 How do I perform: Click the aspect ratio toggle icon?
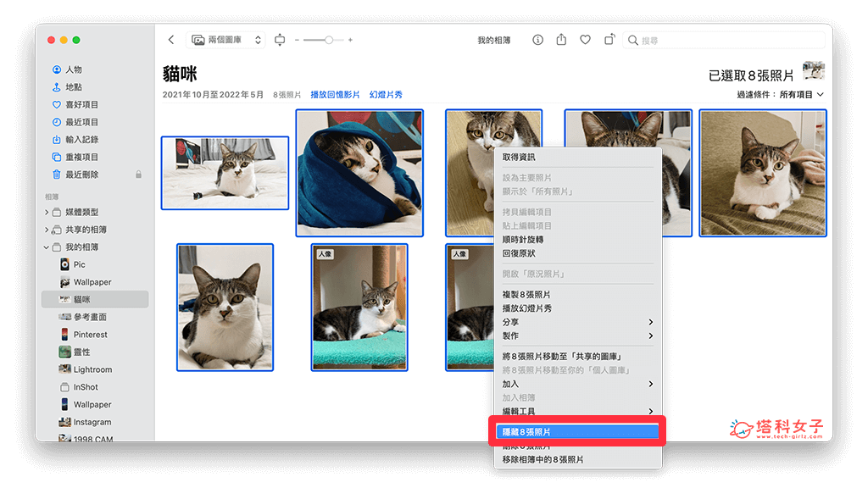(x=280, y=40)
